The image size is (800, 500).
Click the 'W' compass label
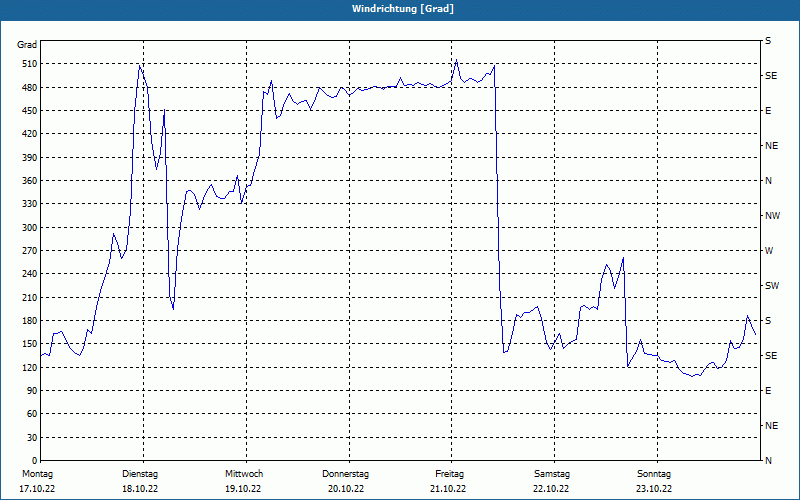pos(769,251)
